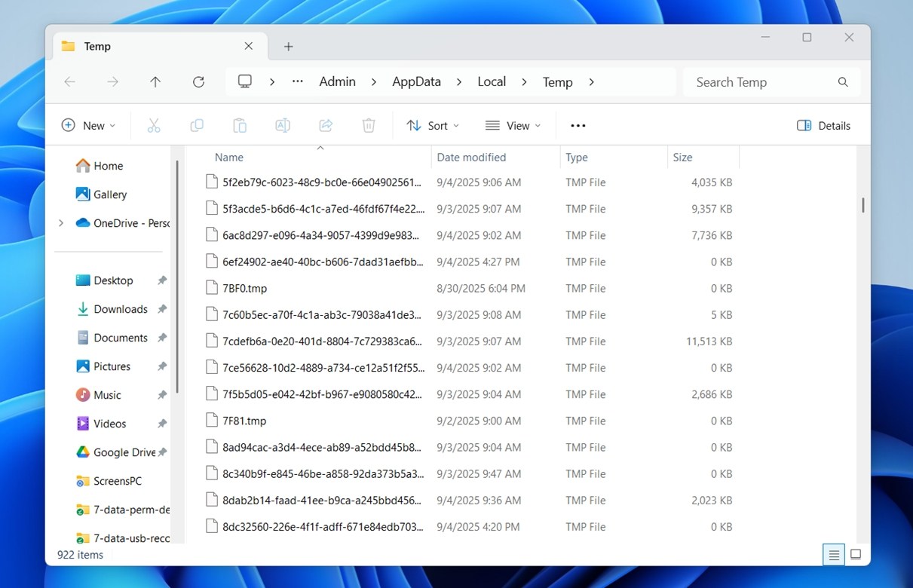Toggle the Details pane
This screenshot has width=913, height=588.
tap(823, 125)
